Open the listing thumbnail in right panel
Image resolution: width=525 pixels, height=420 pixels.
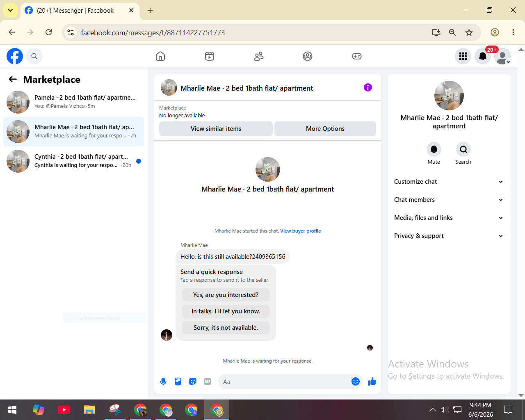[449, 96]
